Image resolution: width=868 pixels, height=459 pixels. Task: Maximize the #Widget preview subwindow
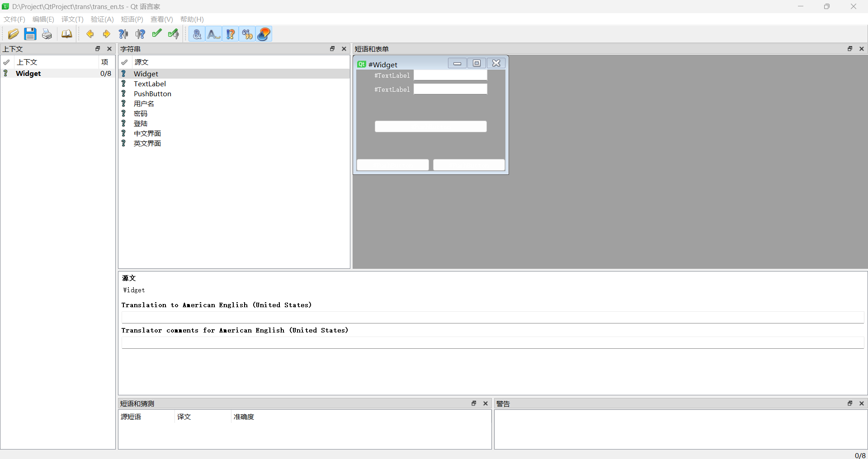click(x=476, y=63)
